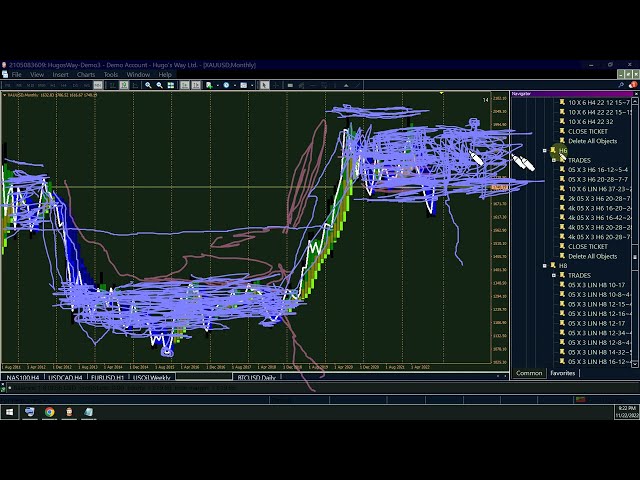Viewport: 640px width, 480px height.
Task: Select the NAS100,H4 chart tab
Action: [x=21, y=378]
